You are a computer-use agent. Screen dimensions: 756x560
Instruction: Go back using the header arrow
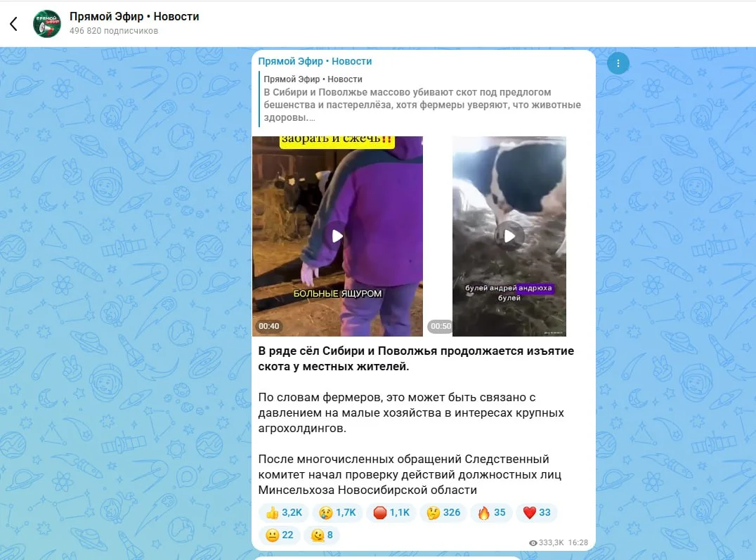pyautogui.click(x=13, y=23)
